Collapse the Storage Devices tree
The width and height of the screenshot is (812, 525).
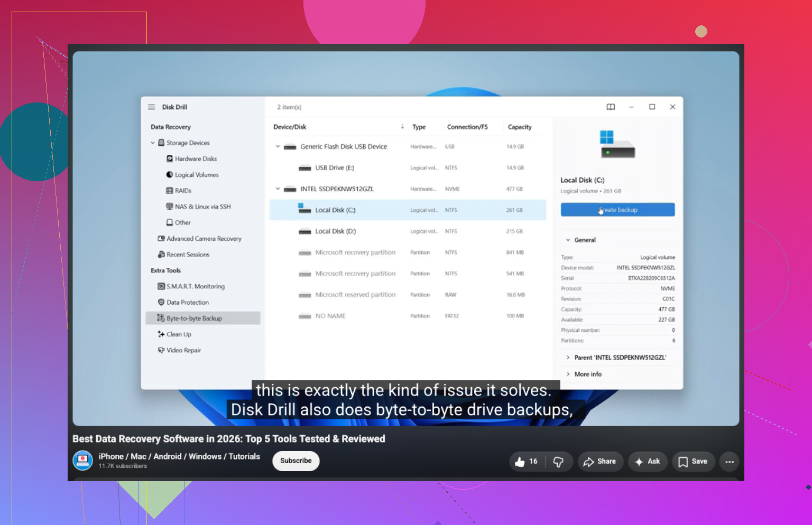pos(153,143)
